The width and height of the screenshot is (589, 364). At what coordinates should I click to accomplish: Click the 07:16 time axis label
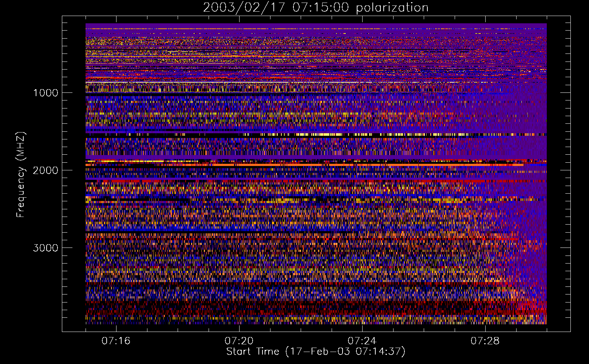point(116,341)
